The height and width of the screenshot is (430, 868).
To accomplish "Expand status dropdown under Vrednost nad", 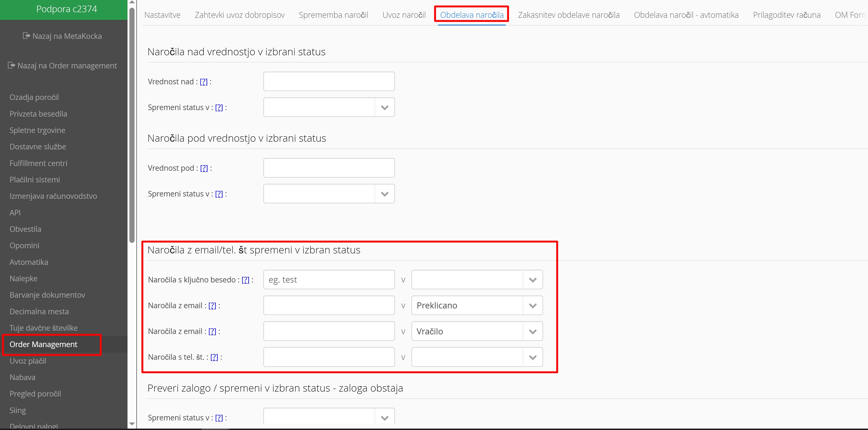I will coord(384,107).
